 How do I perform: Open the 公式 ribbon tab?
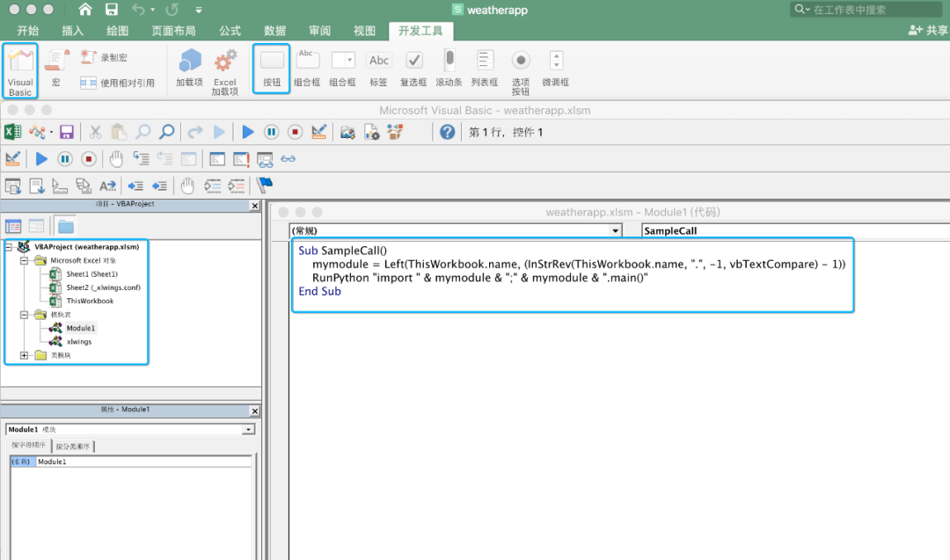click(230, 31)
